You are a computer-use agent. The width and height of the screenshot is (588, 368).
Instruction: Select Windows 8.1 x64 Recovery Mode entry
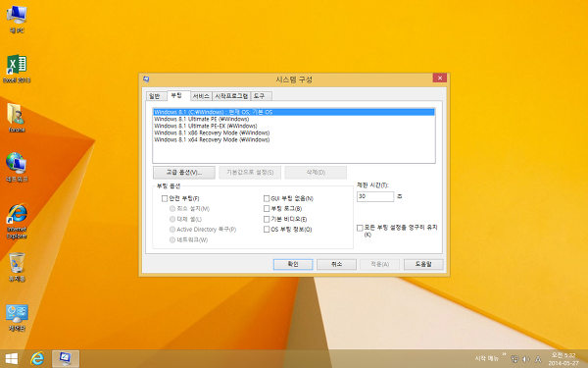(294, 139)
